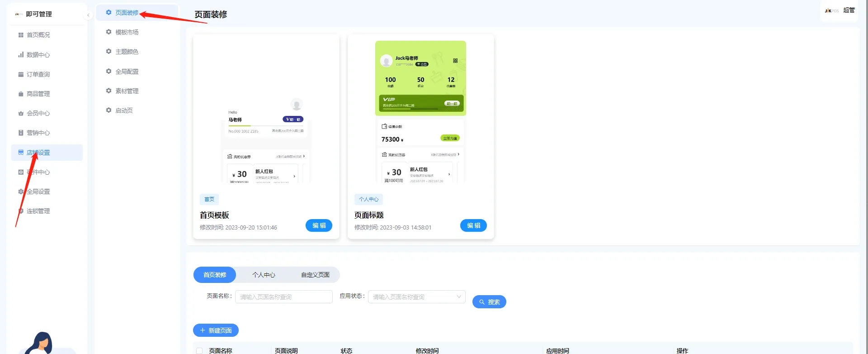Click the 2023-09-20 15:01:46 modified time
868x354 pixels.
pyautogui.click(x=251, y=228)
